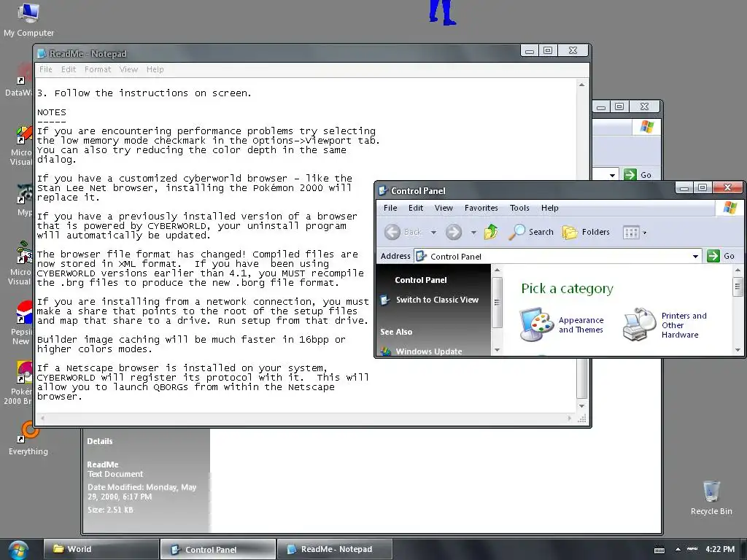Open the File menu in Notepad
747x560 pixels.
[46, 69]
